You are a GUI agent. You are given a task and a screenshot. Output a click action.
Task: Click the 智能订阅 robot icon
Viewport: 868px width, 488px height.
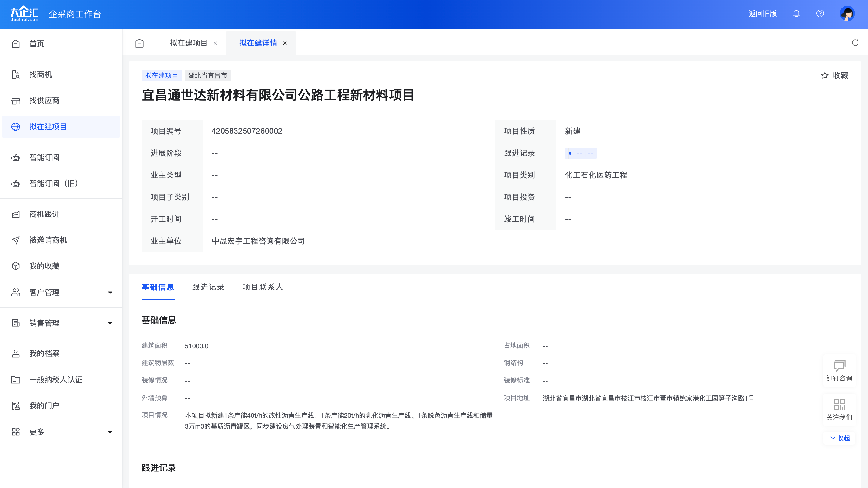(x=15, y=157)
